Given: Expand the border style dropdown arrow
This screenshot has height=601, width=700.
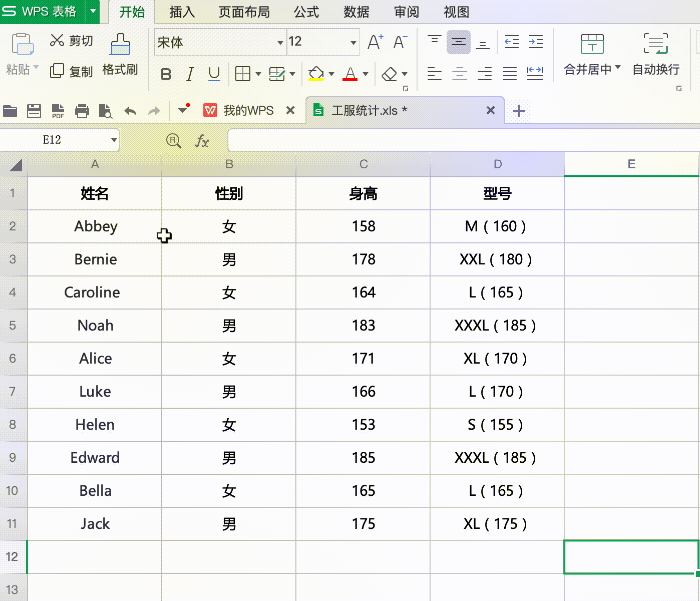Looking at the screenshot, I should [x=258, y=74].
